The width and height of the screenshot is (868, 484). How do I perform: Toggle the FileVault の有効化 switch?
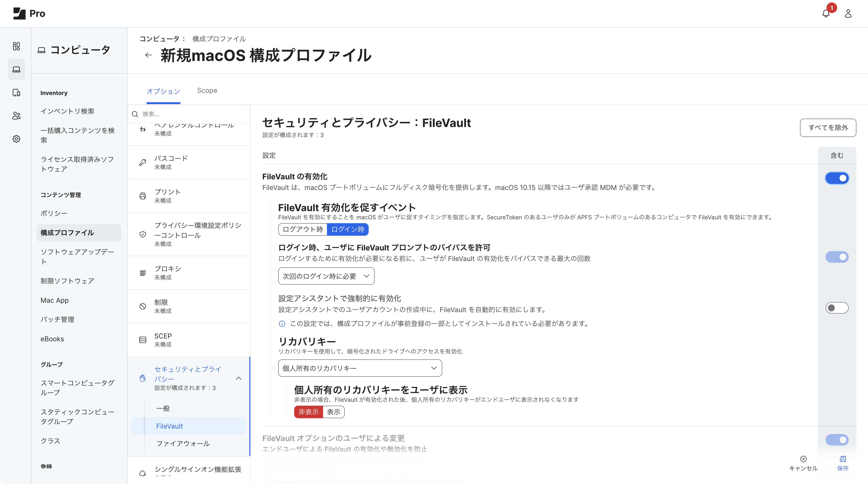[837, 178]
